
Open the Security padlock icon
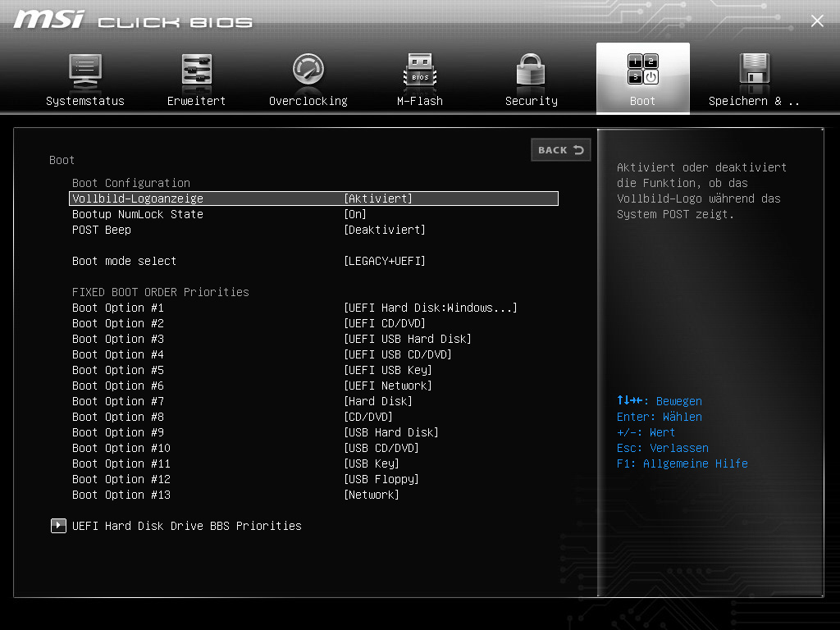coord(531,70)
